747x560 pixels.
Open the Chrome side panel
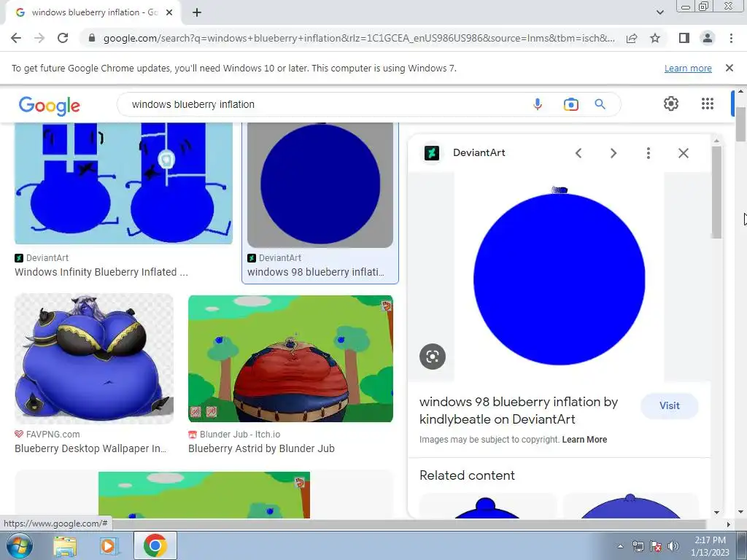pos(684,38)
